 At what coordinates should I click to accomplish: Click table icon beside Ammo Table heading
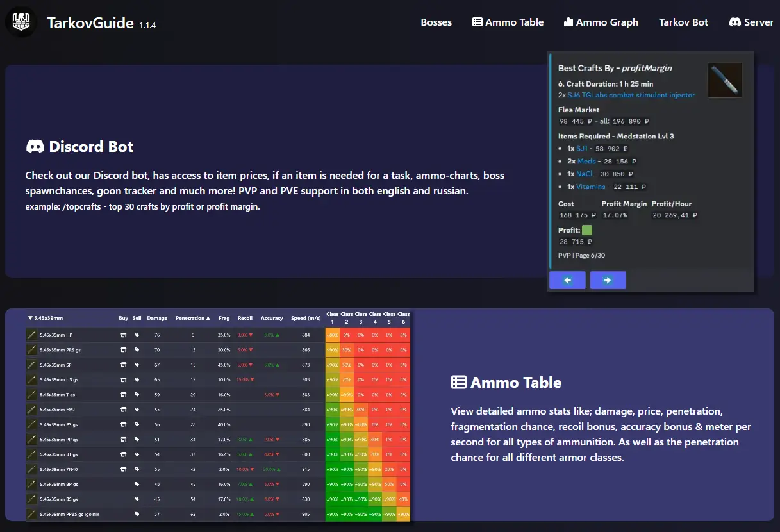coord(458,383)
